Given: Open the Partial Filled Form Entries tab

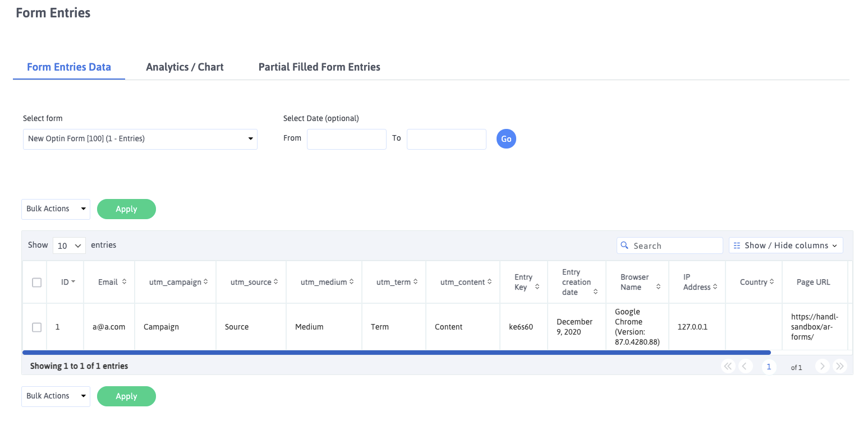Looking at the screenshot, I should tap(319, 67).
